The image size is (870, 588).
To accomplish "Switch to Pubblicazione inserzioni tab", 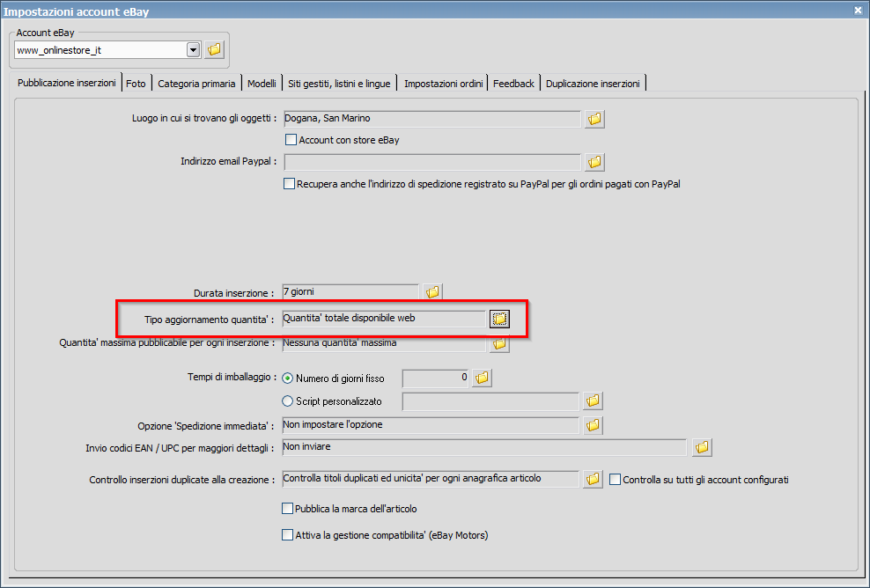I will 67,83.
